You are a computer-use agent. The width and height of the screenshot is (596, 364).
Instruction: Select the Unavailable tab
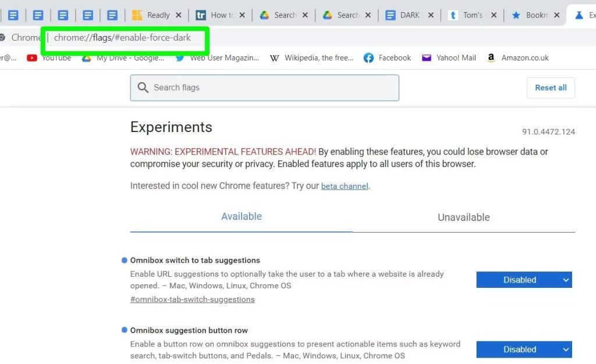[464, 217]
